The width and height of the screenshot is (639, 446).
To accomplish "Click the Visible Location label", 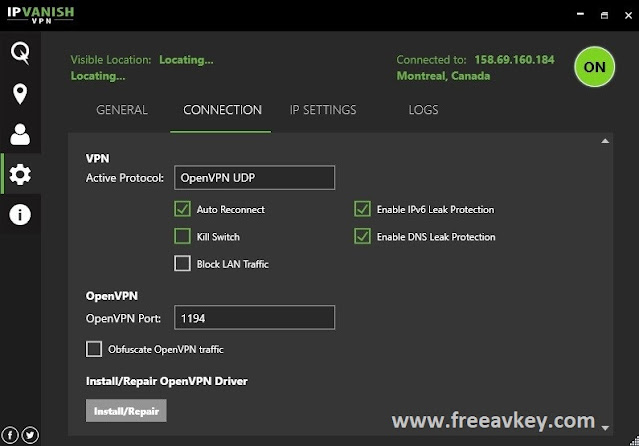I will click(110, 60).
